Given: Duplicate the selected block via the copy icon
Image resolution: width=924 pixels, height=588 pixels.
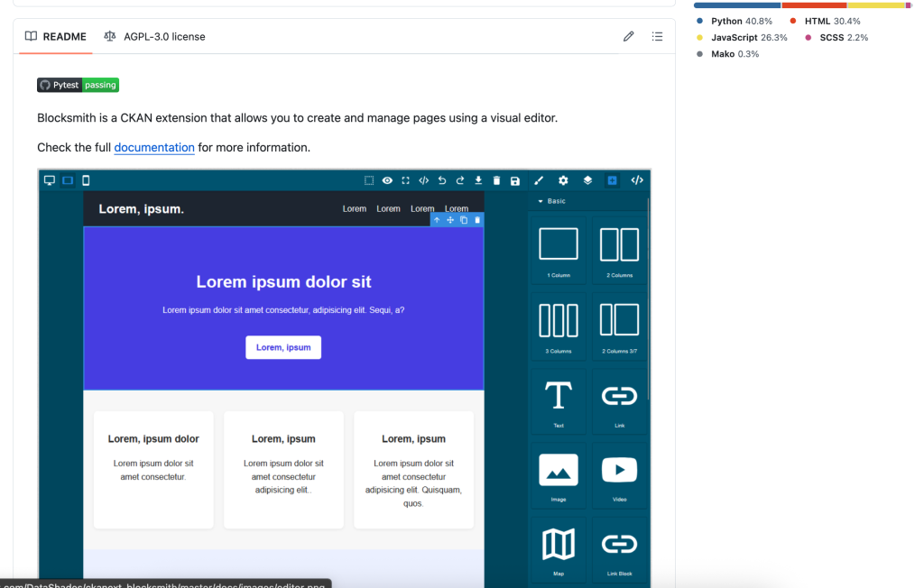Looking at the screenshot, I should pyautogui.click(x=464, y=219).
